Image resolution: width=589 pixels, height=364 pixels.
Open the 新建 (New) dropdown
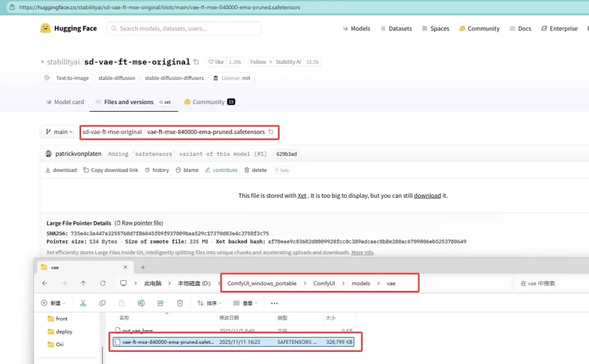53,303
